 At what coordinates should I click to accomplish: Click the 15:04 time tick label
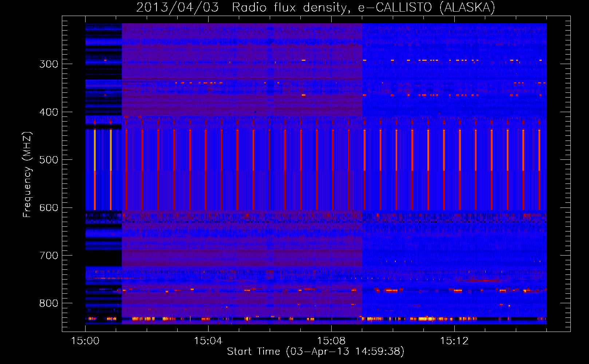208,341
